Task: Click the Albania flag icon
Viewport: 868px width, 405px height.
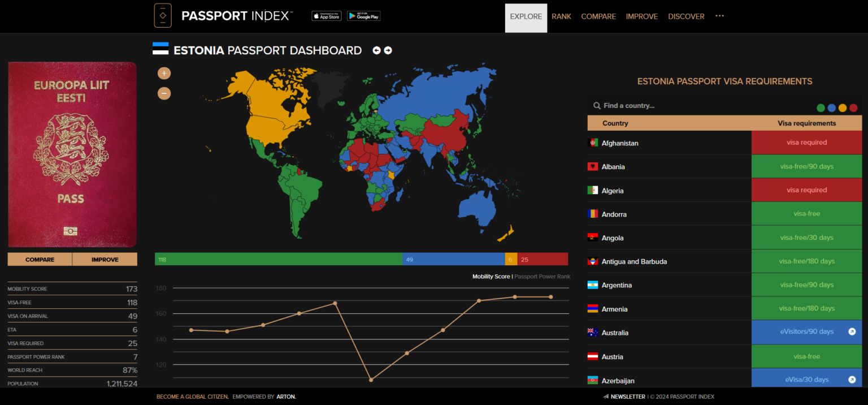Action: click(x=593, y=166)
